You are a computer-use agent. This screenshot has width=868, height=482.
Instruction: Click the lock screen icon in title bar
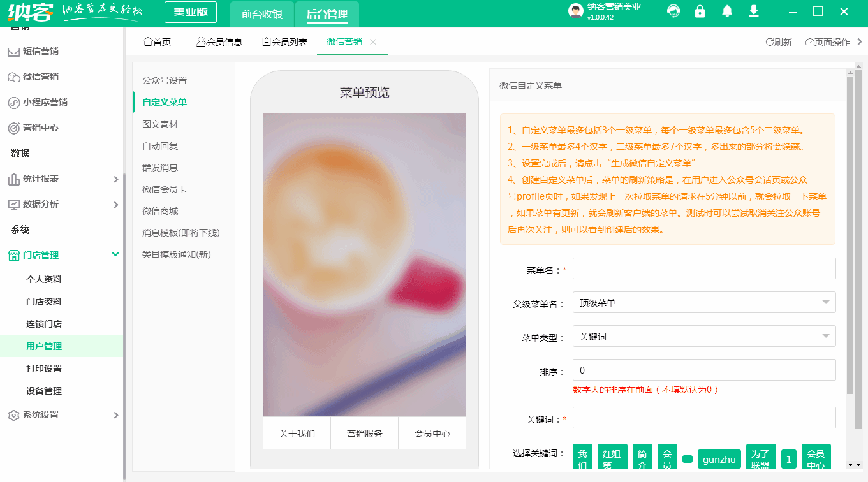pyautogui.click(x=700, y=11)
